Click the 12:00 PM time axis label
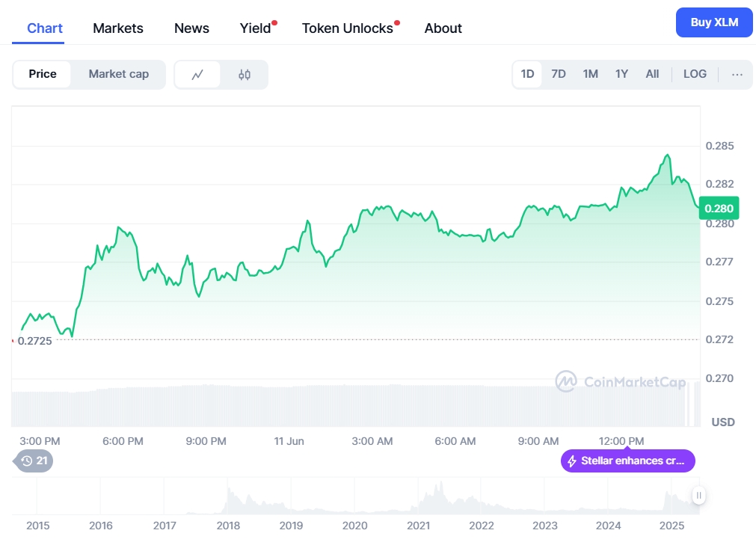 [621, 441]
